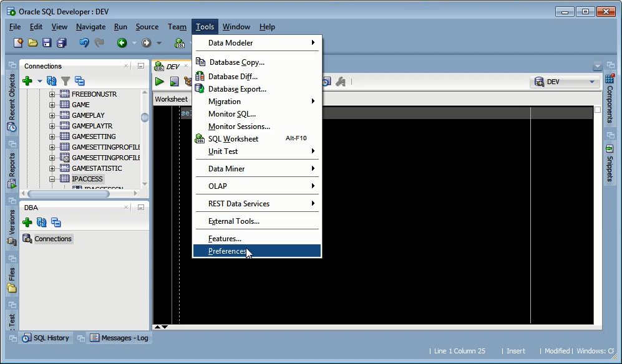Open the File menu
The height and width of the screenshot is (364, 622).
coord(15,27)
